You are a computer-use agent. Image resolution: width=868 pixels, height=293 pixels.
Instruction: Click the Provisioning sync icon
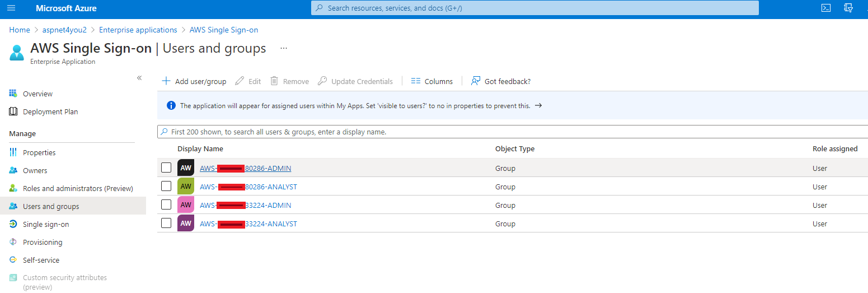[13, 242]
